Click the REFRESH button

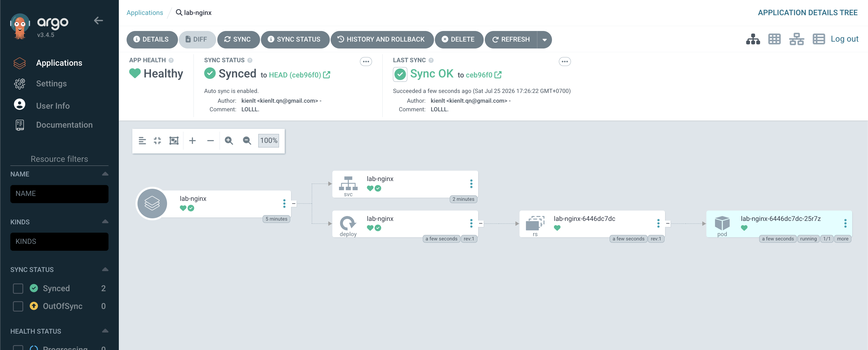pyautogui.click(x=511, y=39)
